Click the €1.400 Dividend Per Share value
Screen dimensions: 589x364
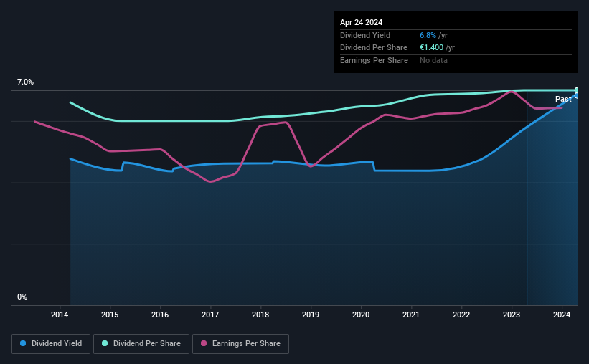tap(432, 48)
